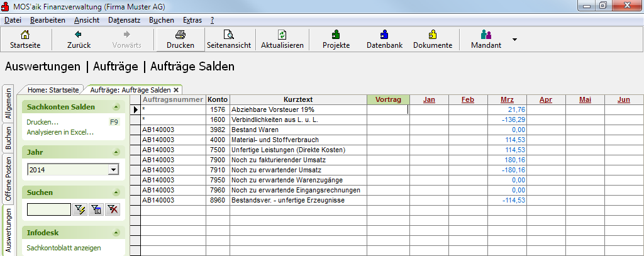Click into the Suchen text field
This screenshot has height=256, width=644.
(48, 209)
